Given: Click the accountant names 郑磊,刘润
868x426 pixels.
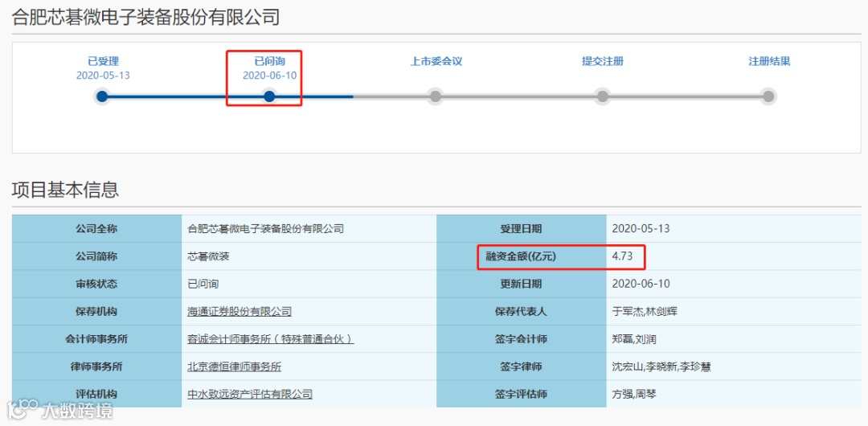Looking at the screenshot, I should click(634, 339).
